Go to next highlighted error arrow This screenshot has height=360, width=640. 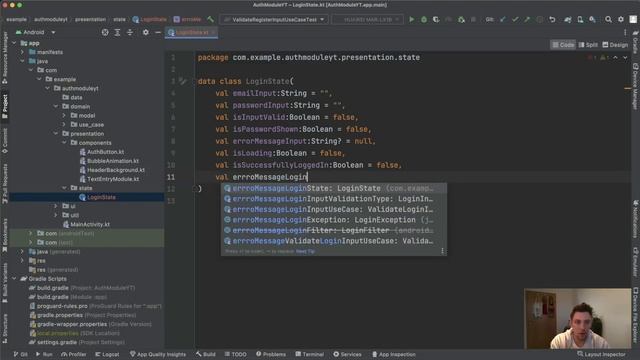(625, 58)
